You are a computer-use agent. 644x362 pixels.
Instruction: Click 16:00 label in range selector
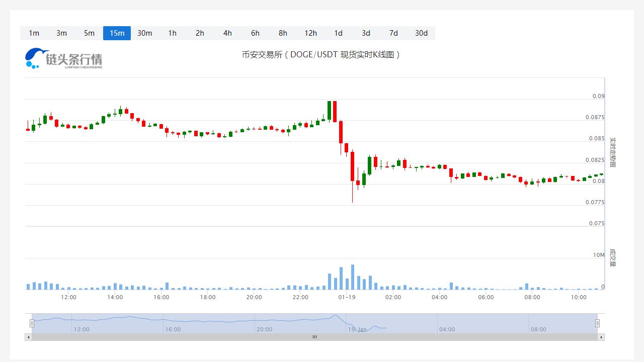[x=173, y=329]
